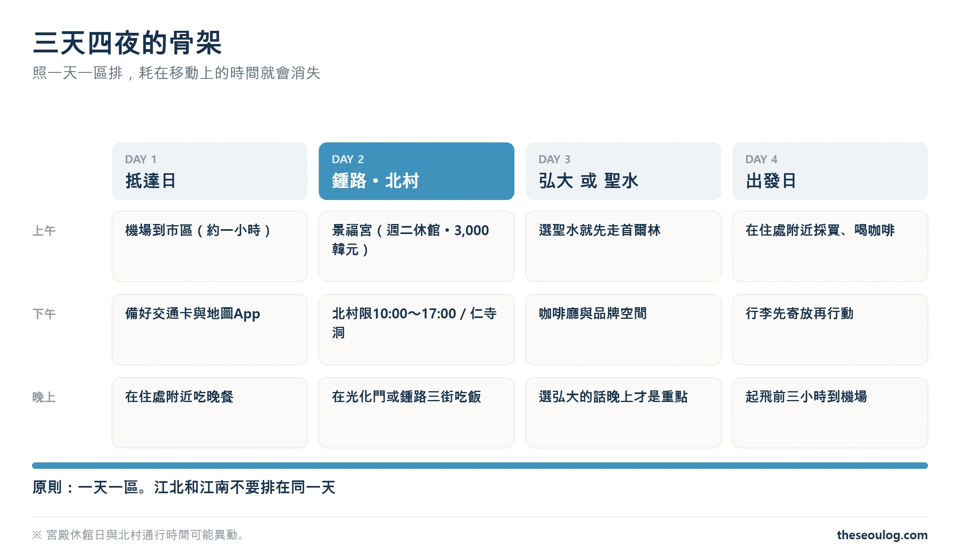Click the 在住處附近採買、喝咖啡 cell
Screen dimensions: 960x560
(x=830, y=246)
